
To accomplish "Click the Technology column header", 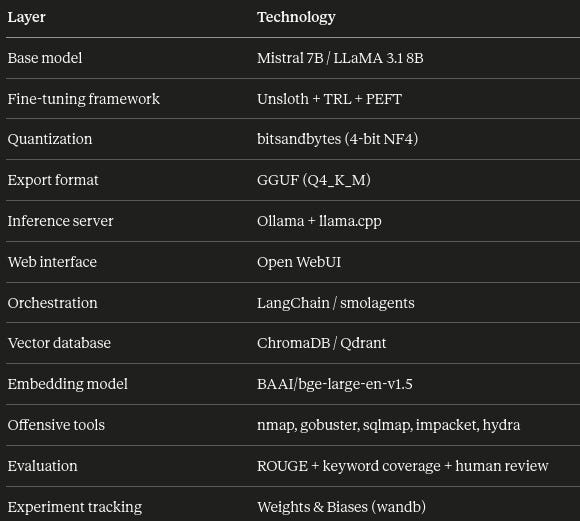I will tap(296, 17).
